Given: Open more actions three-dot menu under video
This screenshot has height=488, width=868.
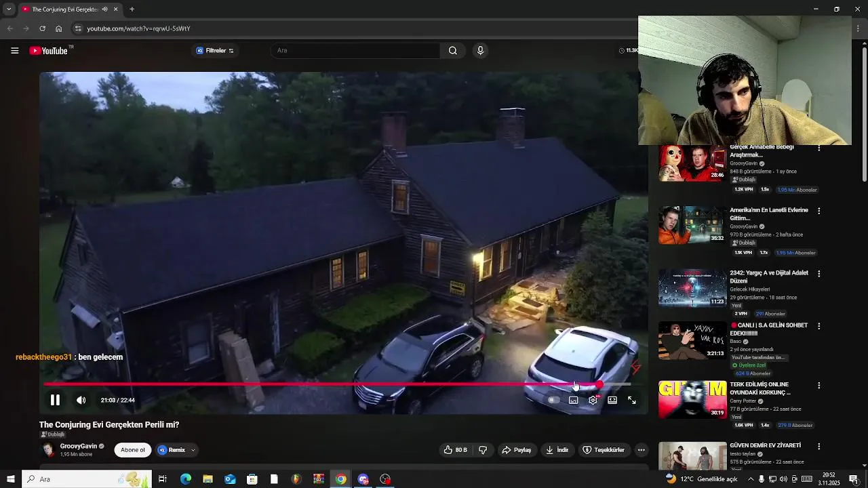Looking at the screenshot, I should tap(641, 450).
